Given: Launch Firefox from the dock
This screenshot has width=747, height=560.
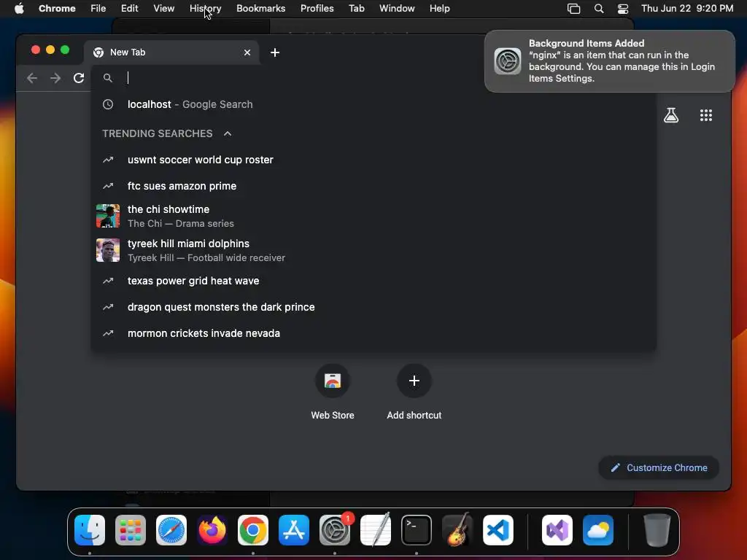Looking at the screenshot, I should coord(212,530).
